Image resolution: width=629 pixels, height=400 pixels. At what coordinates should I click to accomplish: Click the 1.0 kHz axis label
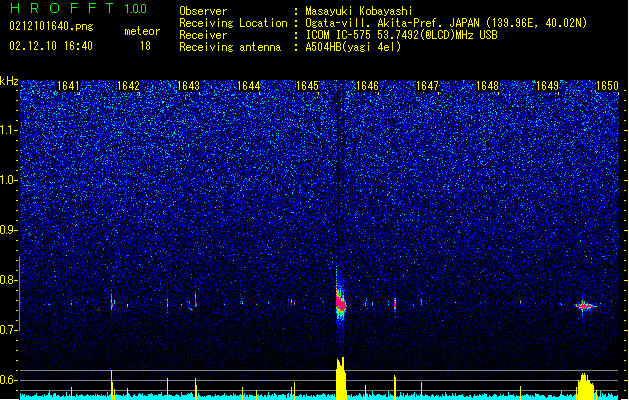[9, 180]
